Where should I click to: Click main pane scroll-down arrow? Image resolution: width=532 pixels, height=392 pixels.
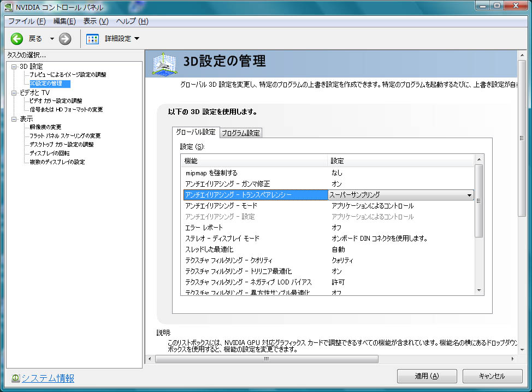pos(522,349)
